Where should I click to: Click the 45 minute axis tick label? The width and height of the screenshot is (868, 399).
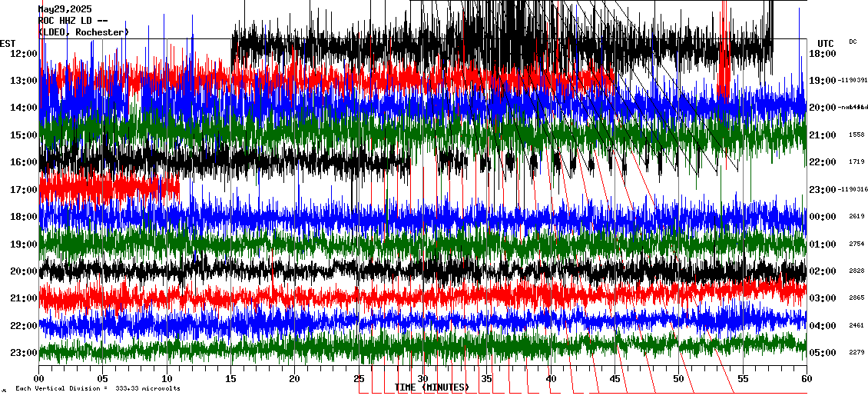[x=615, y=378]
